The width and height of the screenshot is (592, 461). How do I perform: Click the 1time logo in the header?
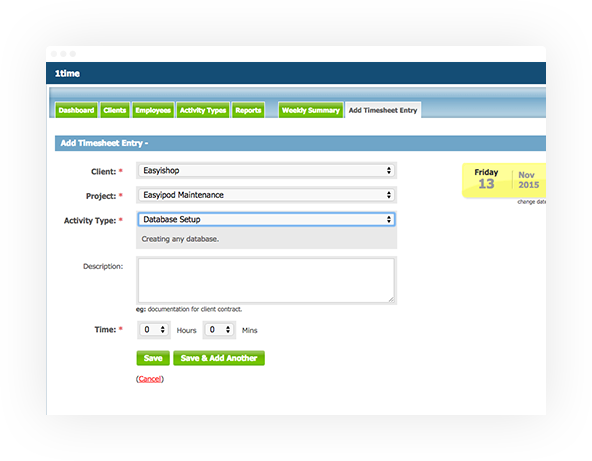[x=67, y=74]
